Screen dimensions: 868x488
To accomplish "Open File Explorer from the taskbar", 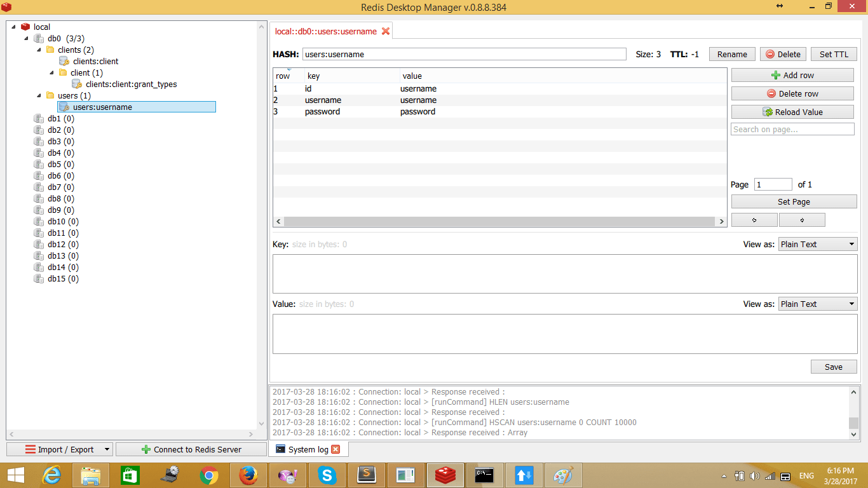I will click(91, 475).
